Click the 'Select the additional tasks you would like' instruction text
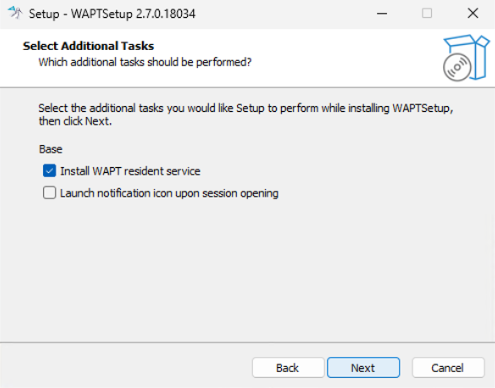Image resolution: width=495 pixels, height=388 pixels. tap(246, 114)
